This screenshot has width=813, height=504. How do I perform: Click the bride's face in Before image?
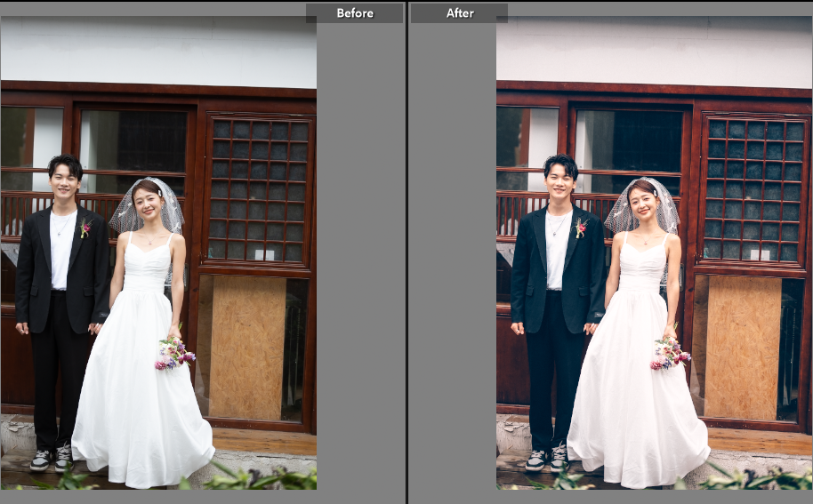[147, 204]
